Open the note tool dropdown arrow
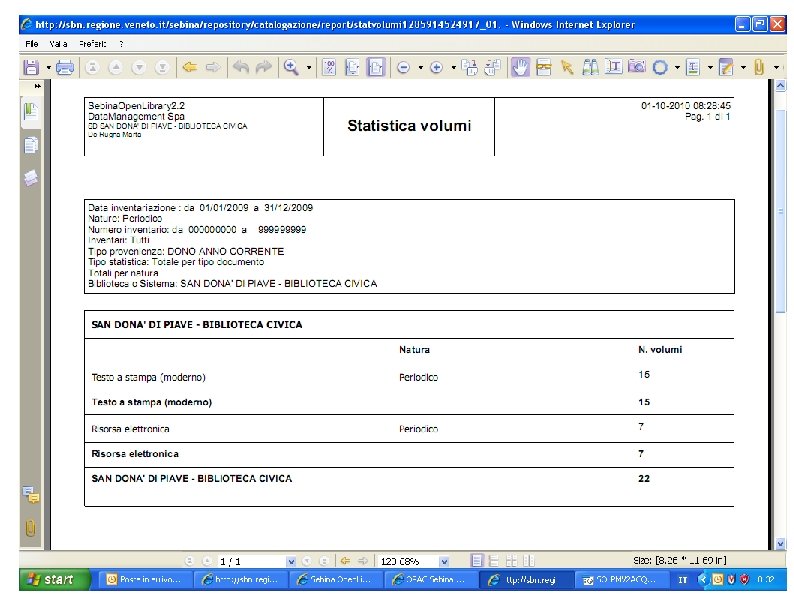The width and height of the screenshot is (794, 595). pyautogui.click(x=743, y=67)
